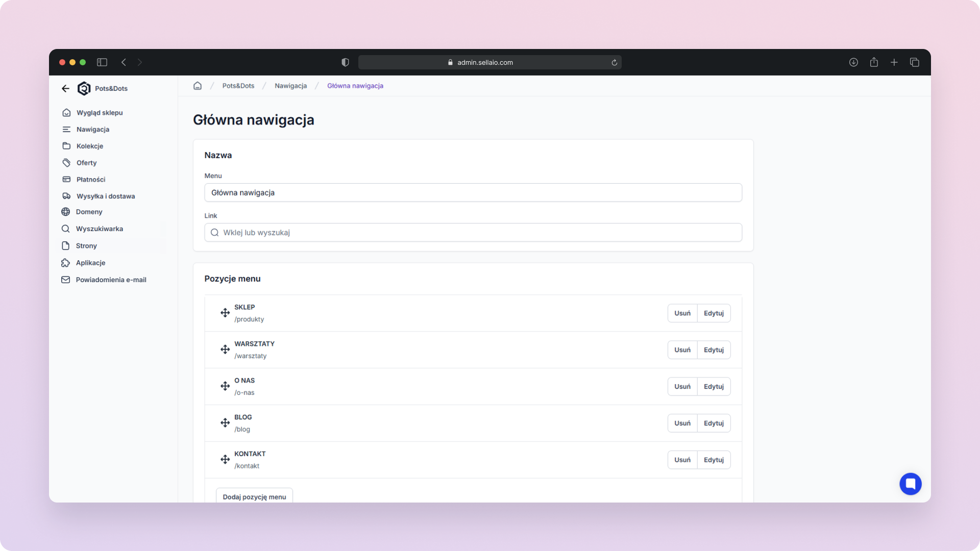Open the chat support bubble icon
The width and height of the screenshot is (980, 551).
pos(910,484)
